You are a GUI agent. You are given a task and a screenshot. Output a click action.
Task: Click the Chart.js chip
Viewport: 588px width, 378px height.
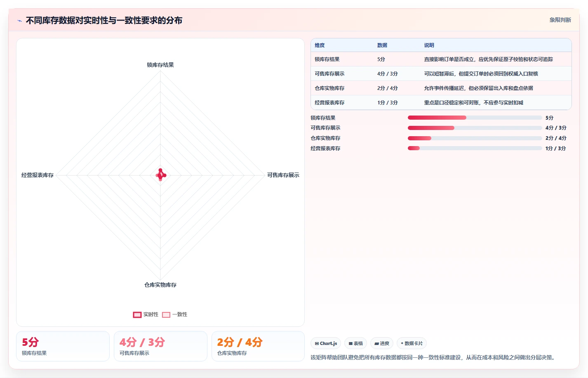pos(326,343)
